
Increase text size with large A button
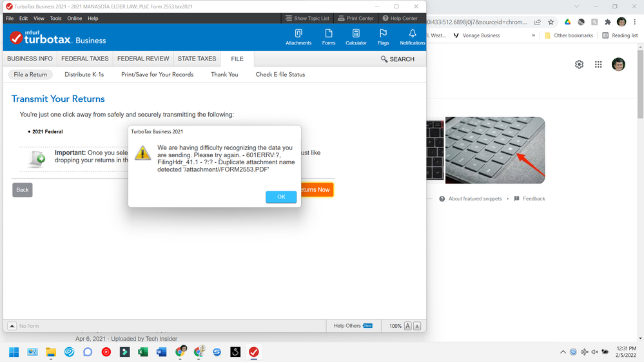408,326
